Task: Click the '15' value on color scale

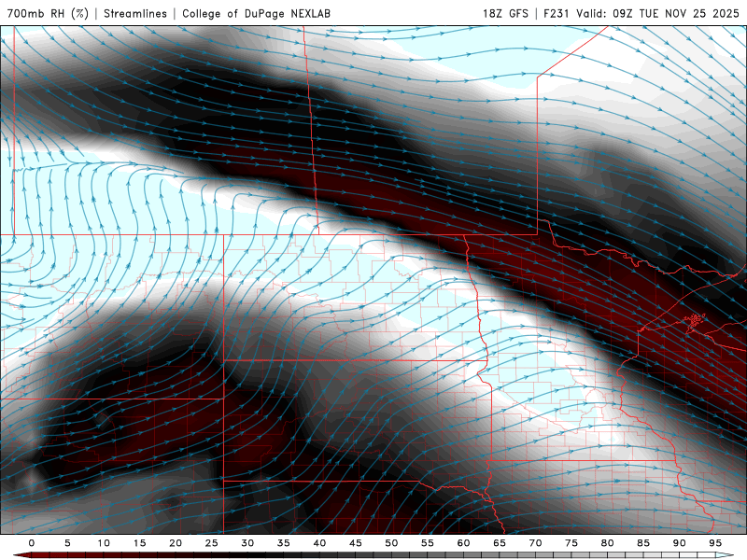Action: (x=139, y=543)
